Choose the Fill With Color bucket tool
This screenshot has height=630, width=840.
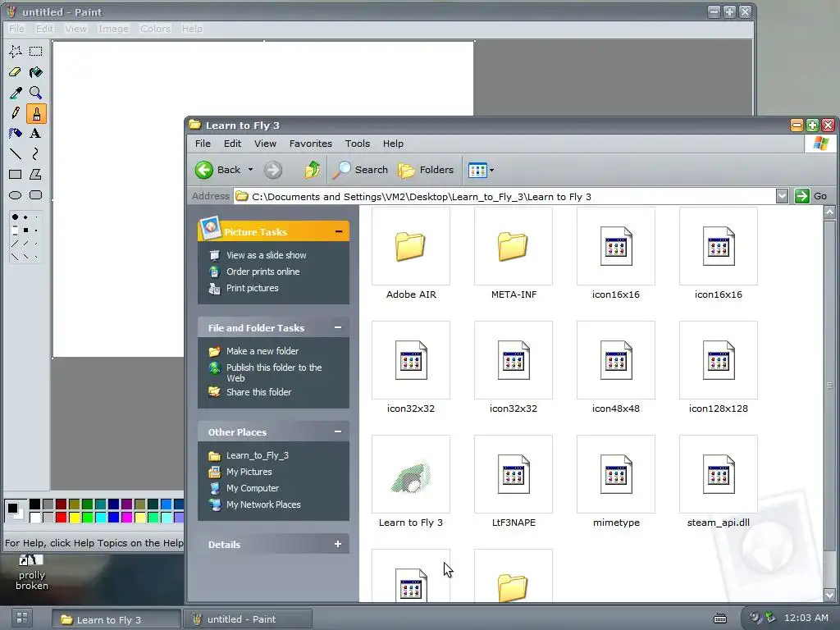[x=36, y=72]
